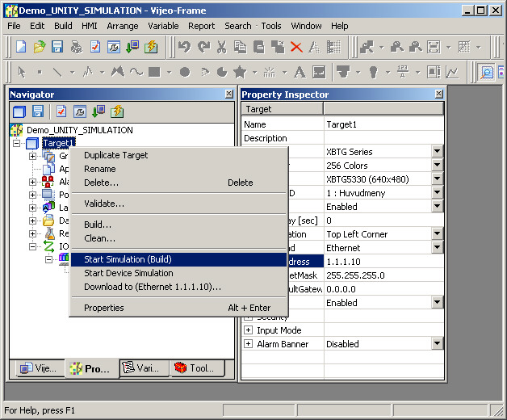Select the Pie shape drawing tool
507x420 pixels.
point(222,72)
